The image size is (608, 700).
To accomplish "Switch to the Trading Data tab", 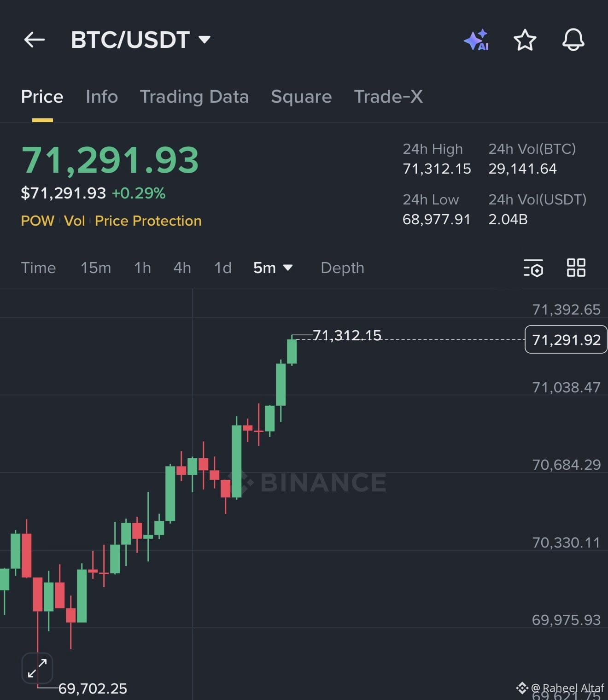I will 194,97.
